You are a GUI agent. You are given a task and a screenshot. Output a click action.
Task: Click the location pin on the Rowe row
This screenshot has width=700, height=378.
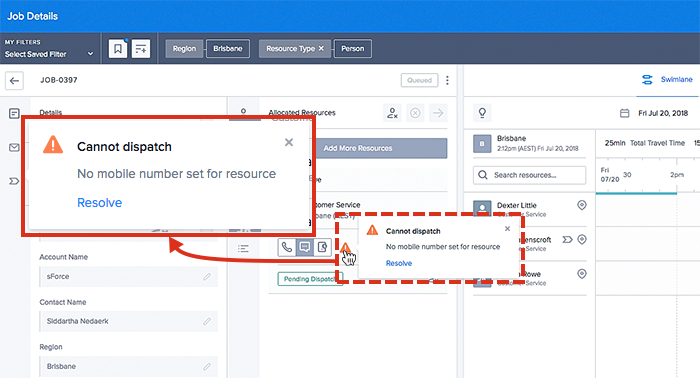pyautogui.click(x=581, y=274)
